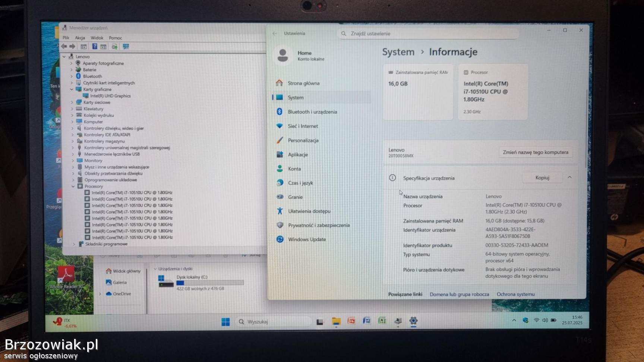The height and width of the screenshot is (362, 644).
Task: Click the Znajdź ustawienie search field
Action: click(429, 34)
